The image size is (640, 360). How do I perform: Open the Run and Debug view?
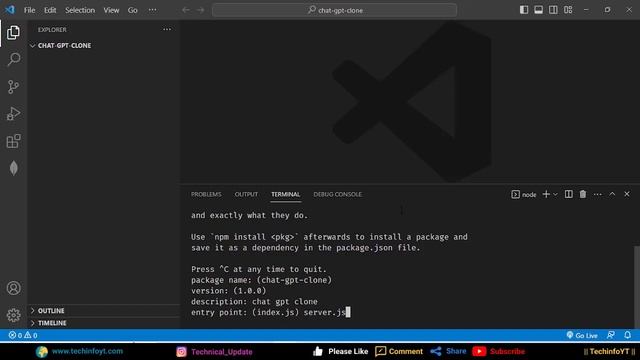pos(13,114)
